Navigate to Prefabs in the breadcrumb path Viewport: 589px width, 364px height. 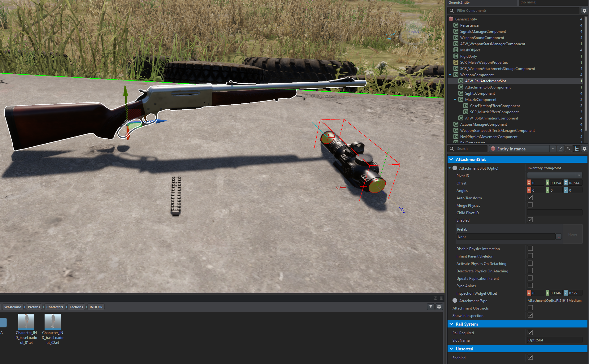coord(34,307)
